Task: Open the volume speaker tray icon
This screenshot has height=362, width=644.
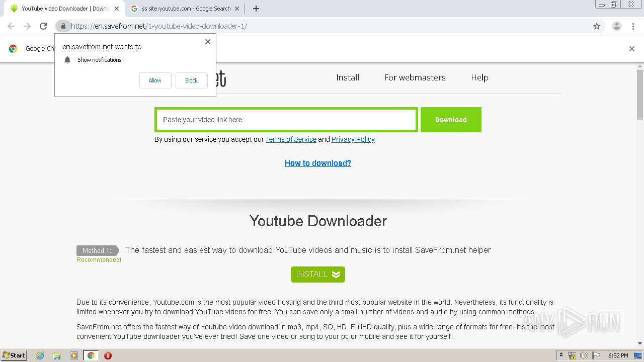Action: [x=584, y=355]
